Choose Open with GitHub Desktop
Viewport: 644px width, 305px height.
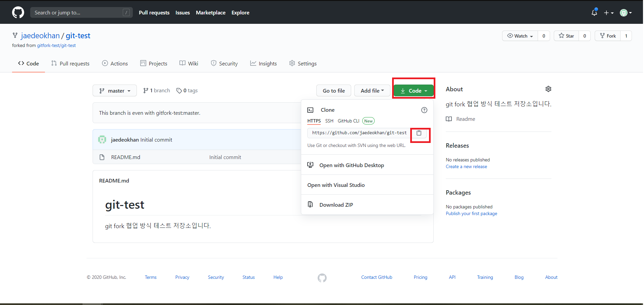point(367,165)
